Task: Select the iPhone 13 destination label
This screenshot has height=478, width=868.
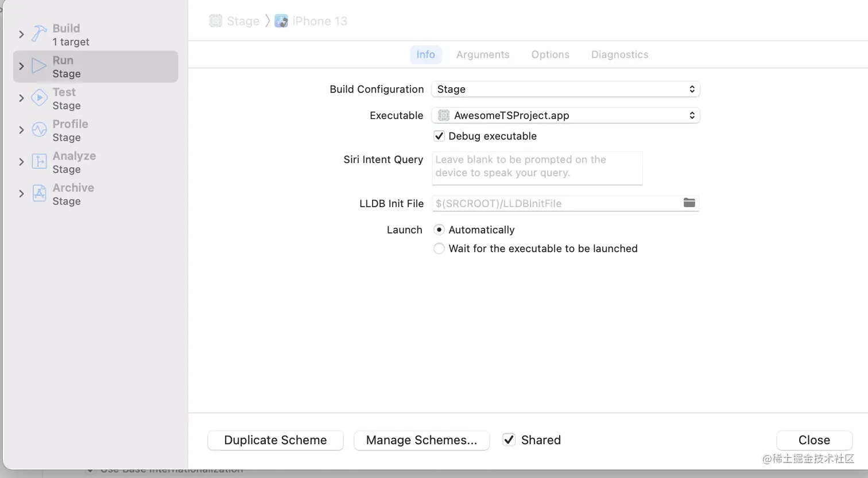Action: pos(320,21)
